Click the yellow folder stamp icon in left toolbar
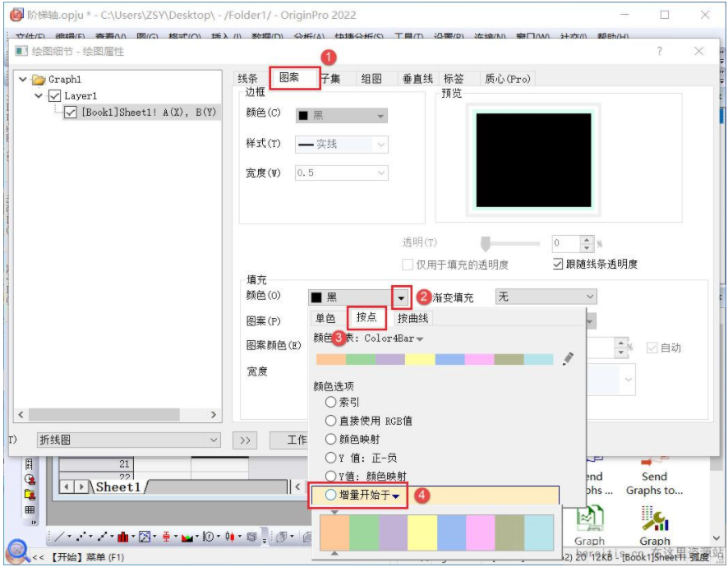The height and width of the screenshot is (567, 728). pos(30,495)
